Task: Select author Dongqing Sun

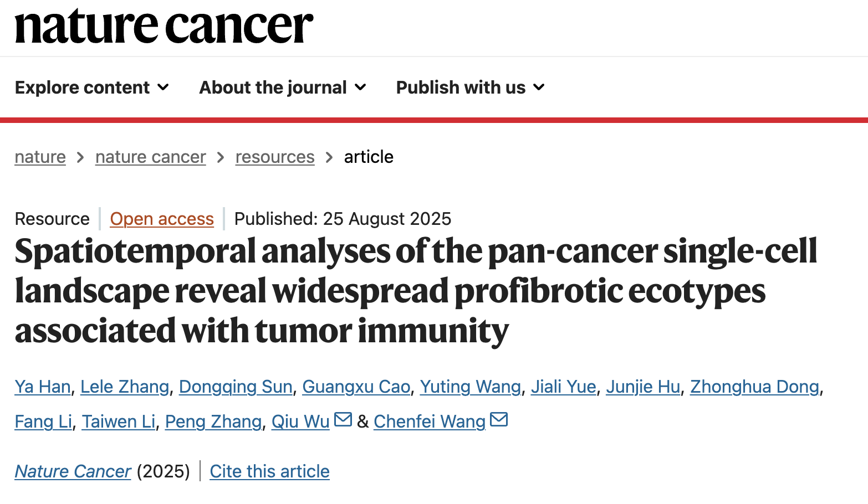Action: pyautogui.click(x=236, y=387)
